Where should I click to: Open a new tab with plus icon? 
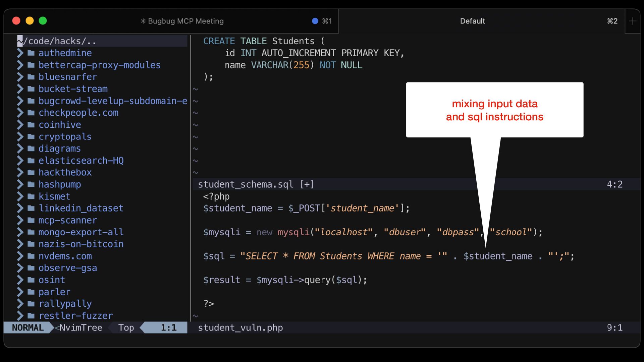(x=632, y=21)
